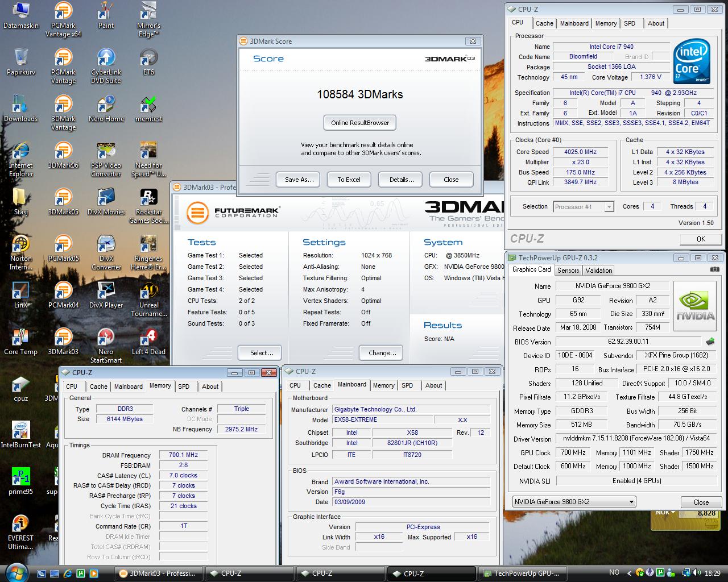Viewport: 728px width, 582px height.
Task: Switch to Sensors tab in GPU-Z
Action: coord(568,271)
